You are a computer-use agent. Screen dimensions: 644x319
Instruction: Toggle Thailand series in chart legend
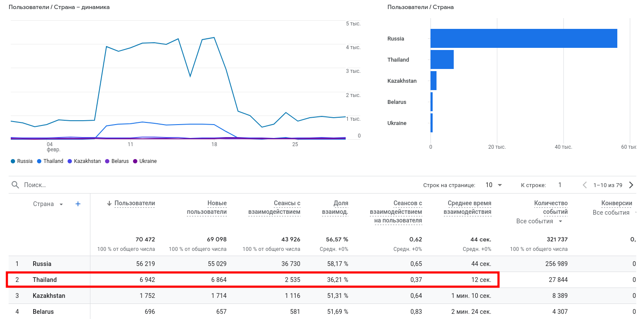click(x=50, y=161)
